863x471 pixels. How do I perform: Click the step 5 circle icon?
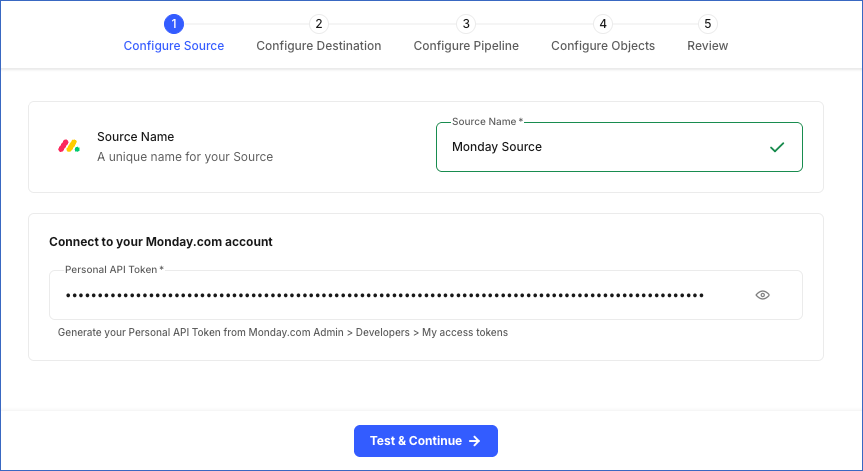pyautogui.click(x=708, y=24)
